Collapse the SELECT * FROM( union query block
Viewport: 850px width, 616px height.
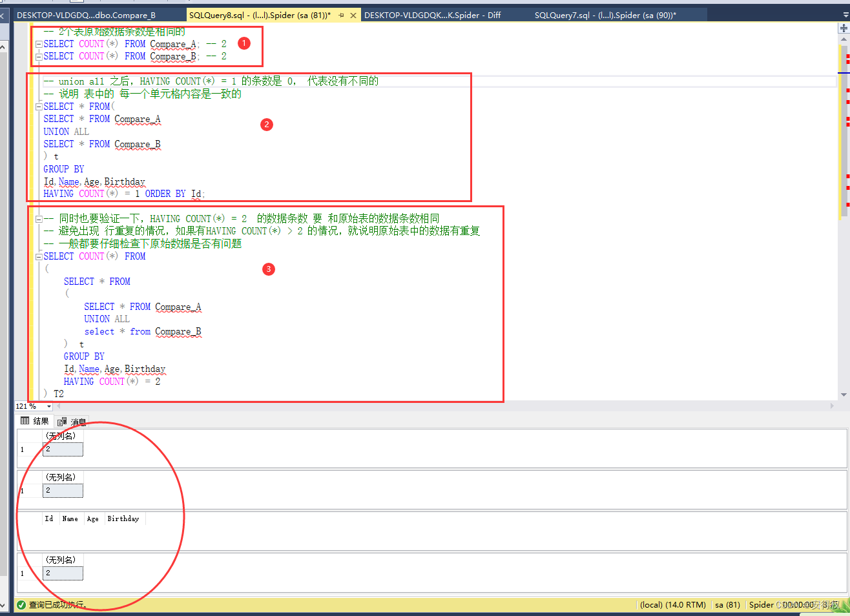pos(39,107)
